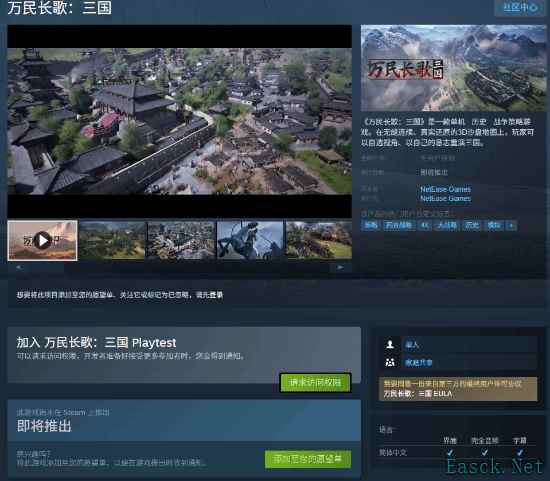Select the 4X tag
This screenshot has width=550, height=481.
coord(424,225)
